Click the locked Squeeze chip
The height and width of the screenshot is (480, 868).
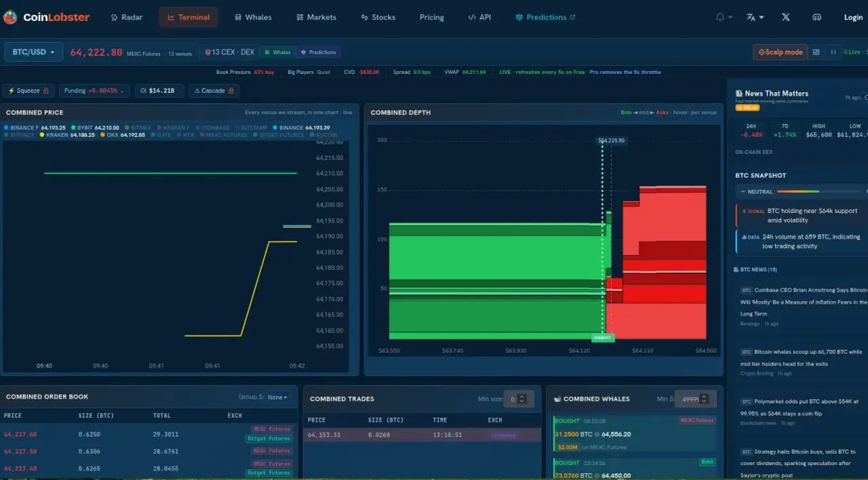pos(28,91)
